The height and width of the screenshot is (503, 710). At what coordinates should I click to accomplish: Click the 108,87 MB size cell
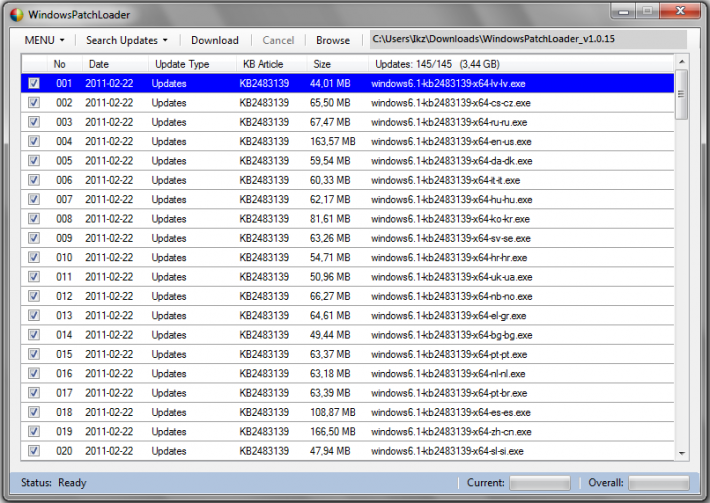click(x=333, y=412)
